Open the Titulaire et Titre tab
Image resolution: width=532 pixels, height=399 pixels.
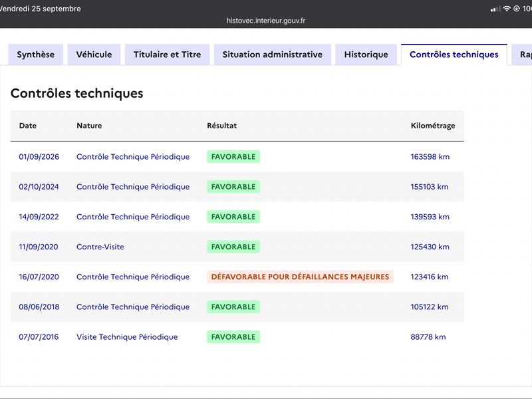pos(168,55)
